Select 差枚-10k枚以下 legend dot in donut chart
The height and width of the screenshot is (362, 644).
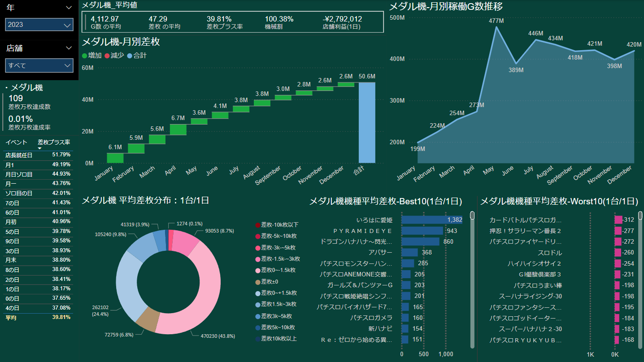pos(257,225)
